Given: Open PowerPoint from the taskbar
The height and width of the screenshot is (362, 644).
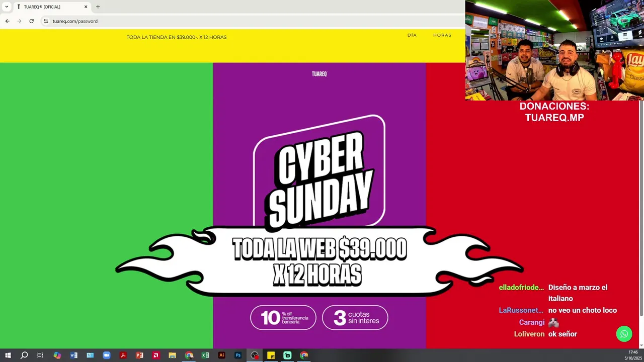Looking at the screenshot, I should click(x=139, y=355).
